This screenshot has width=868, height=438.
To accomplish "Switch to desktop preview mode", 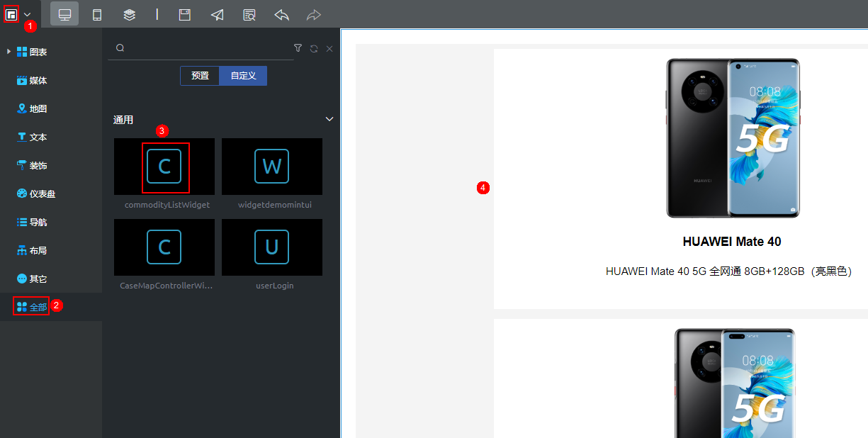I will [64, 14].
